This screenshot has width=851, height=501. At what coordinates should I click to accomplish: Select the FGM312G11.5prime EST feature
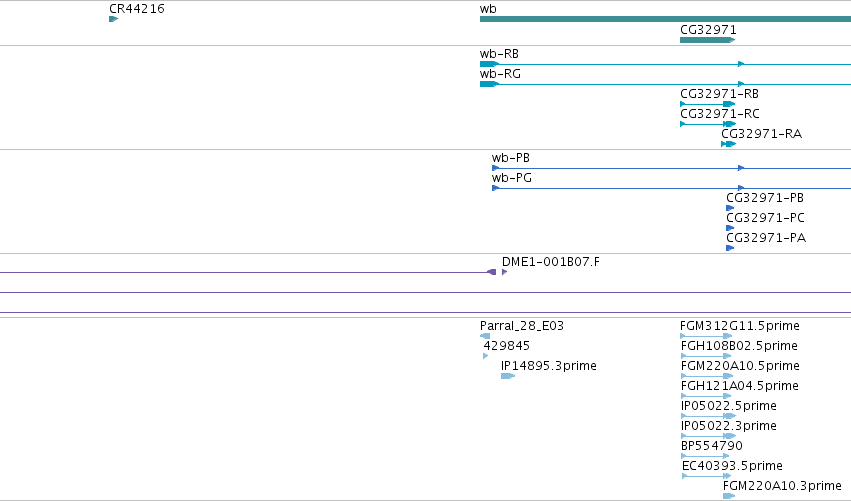tap(706, 336)
